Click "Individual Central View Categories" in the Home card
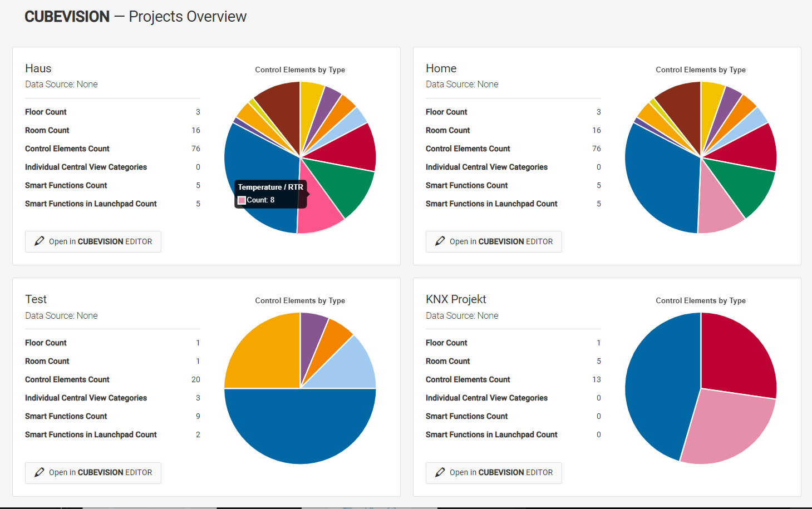812x509 pixels. tap(487, 167)
